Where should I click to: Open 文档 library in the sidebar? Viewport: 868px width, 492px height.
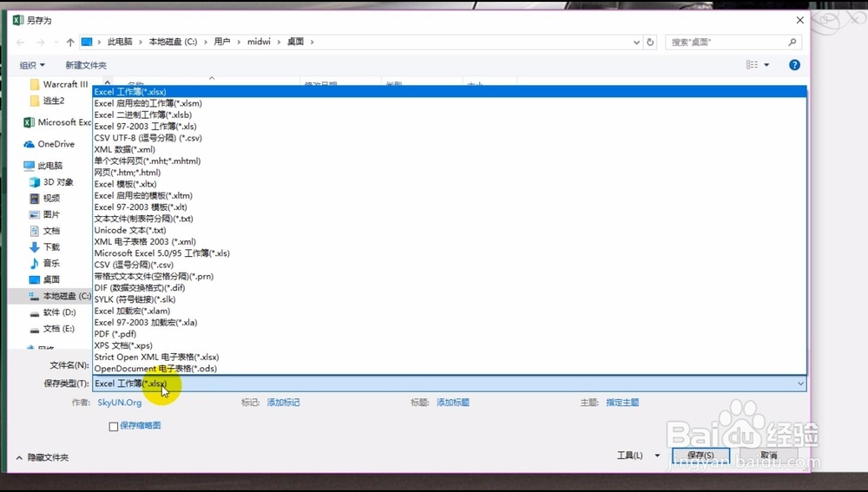pos(44,231)
